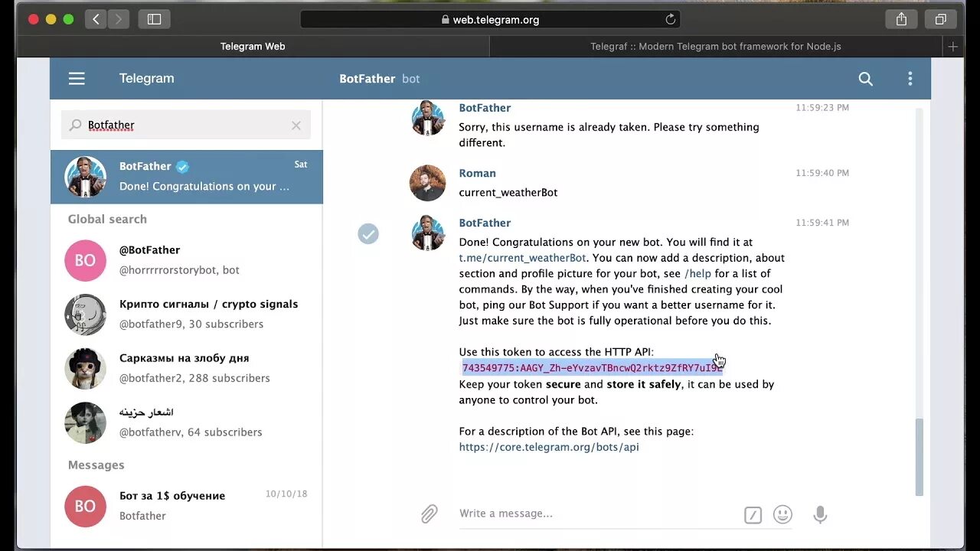Open a new Safari tab

953,47
